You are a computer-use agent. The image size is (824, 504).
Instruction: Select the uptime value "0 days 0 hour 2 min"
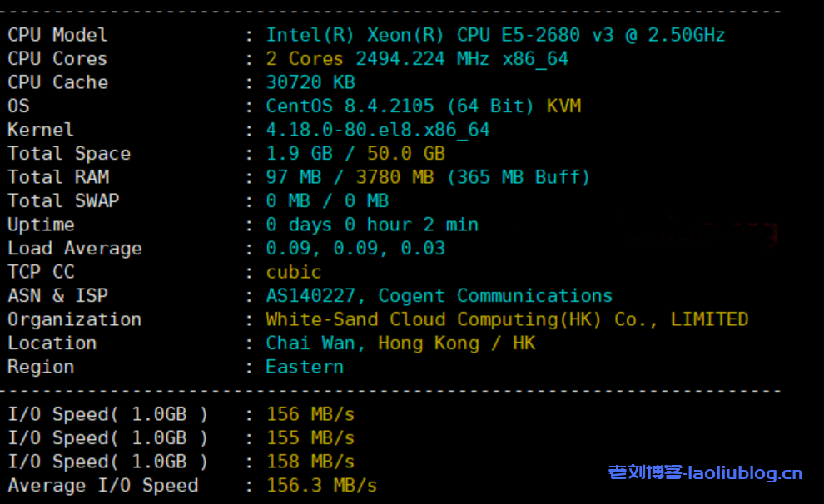pos(372,225)
